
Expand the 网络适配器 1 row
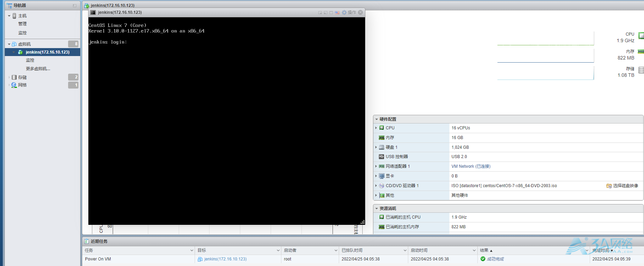point(376,166)
